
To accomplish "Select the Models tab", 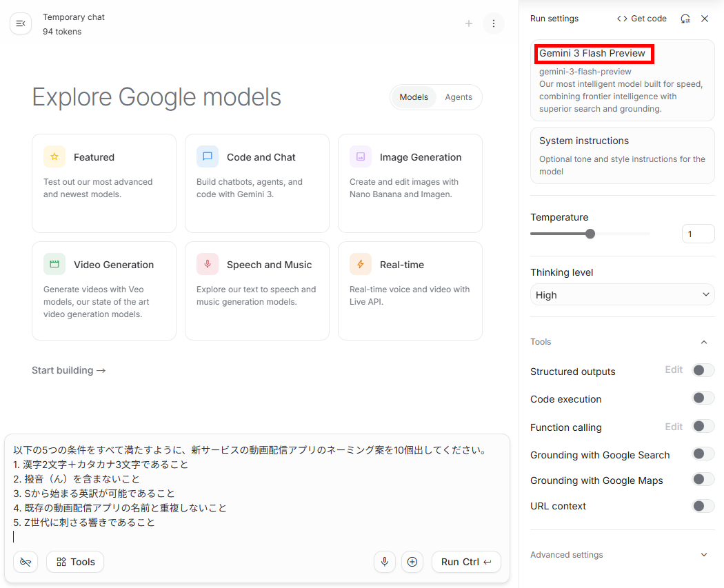I will point(414,97).
